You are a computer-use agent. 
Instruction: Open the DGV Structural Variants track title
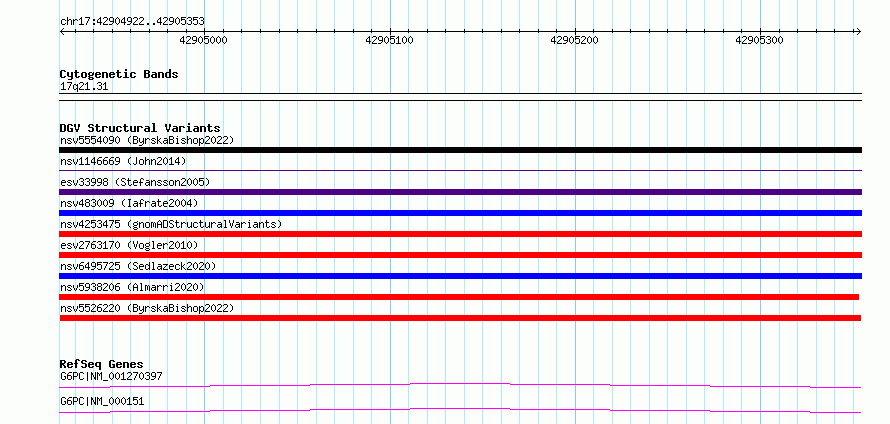[x=140, y=128]
